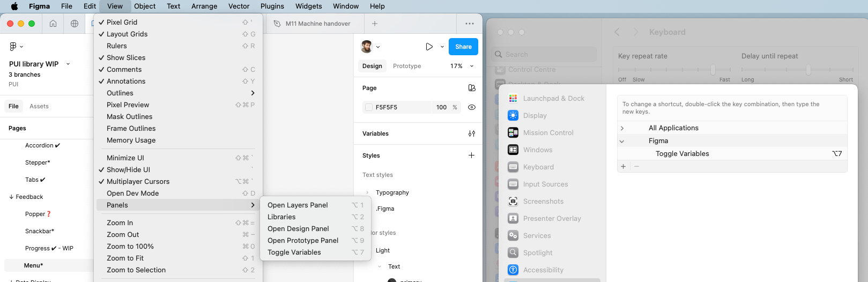The height and width of the screenshot is (282, 868).
Task: Open the three-dots tab overflow menu
Action: coord(470,24)
